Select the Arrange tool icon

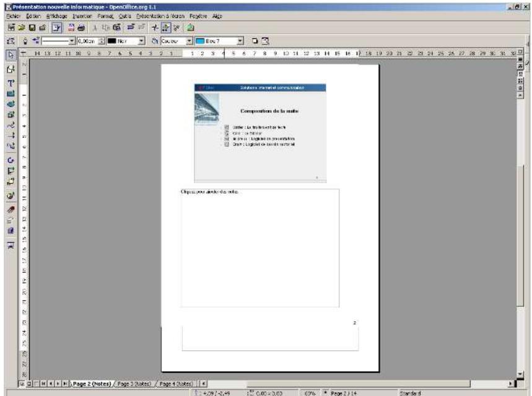(11, 181)
